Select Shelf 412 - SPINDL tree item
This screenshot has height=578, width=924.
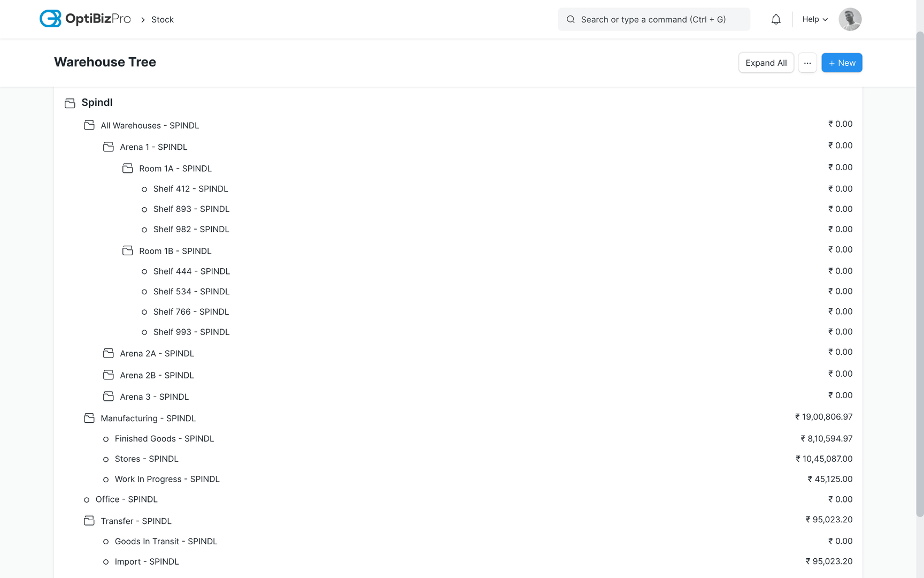pos(190,189)
